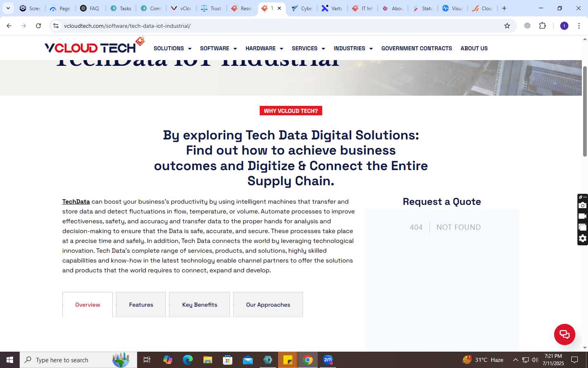Close the active TechData tab

(x=279, y=8)
